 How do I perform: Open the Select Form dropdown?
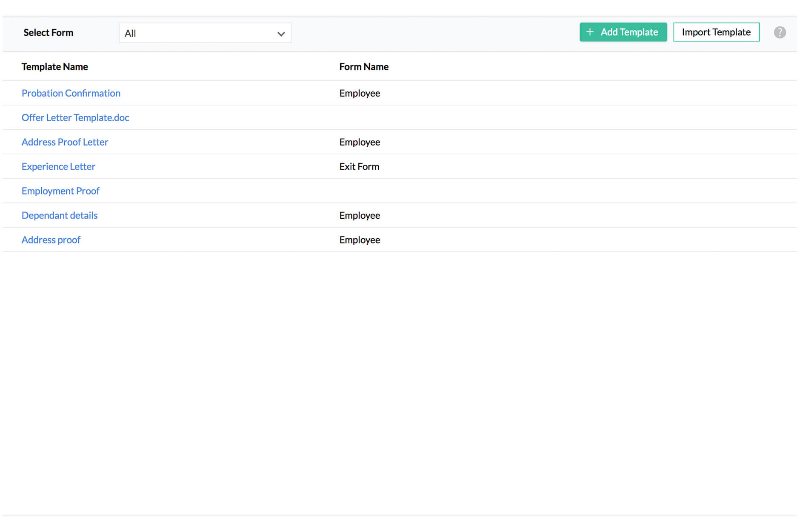pyautogui.click(x=205, y=33)
